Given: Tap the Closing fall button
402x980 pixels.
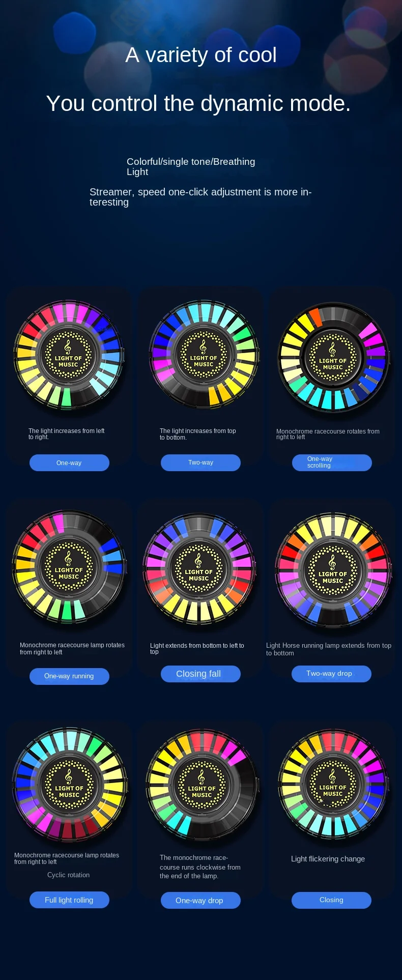Looking at the screenshot, I should pyautogui.click(x=200, y=674).
